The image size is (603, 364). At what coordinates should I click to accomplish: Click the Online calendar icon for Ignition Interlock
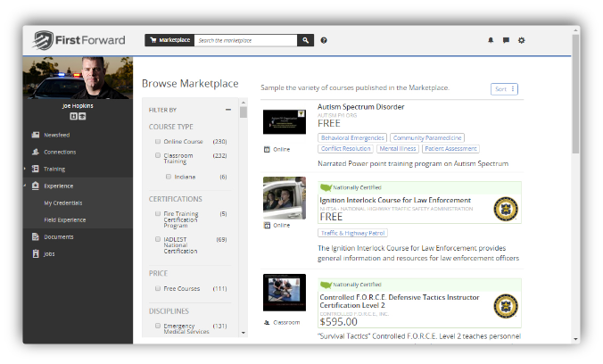coord(267,225)
